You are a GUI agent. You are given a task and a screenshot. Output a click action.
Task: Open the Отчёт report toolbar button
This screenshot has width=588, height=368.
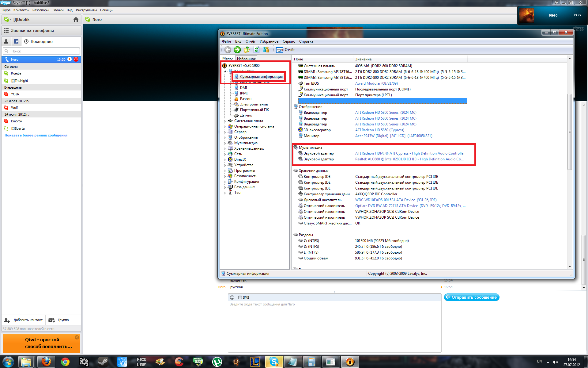pos(285,50)
